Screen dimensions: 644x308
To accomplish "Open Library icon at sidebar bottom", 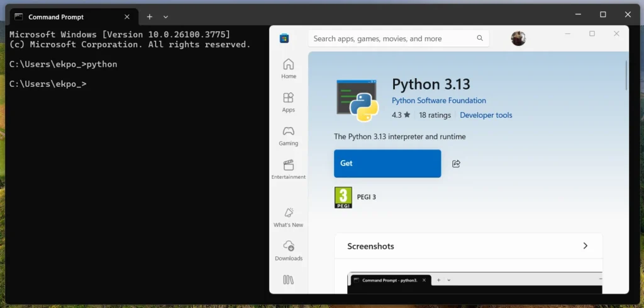I will (288, 280).
